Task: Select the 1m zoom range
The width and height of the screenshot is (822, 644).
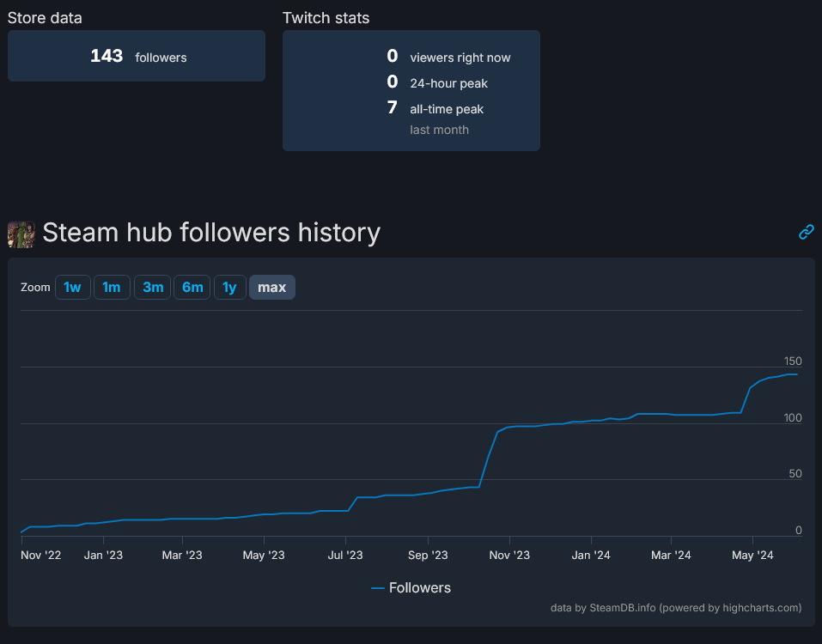Action: [x=112, y=287]
